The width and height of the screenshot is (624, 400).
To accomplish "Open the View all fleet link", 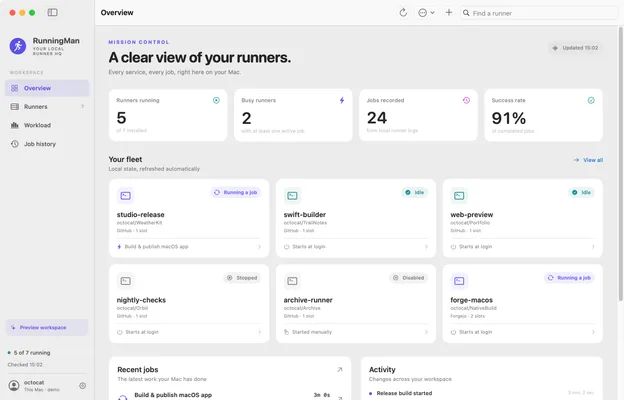I will point(588,160).
